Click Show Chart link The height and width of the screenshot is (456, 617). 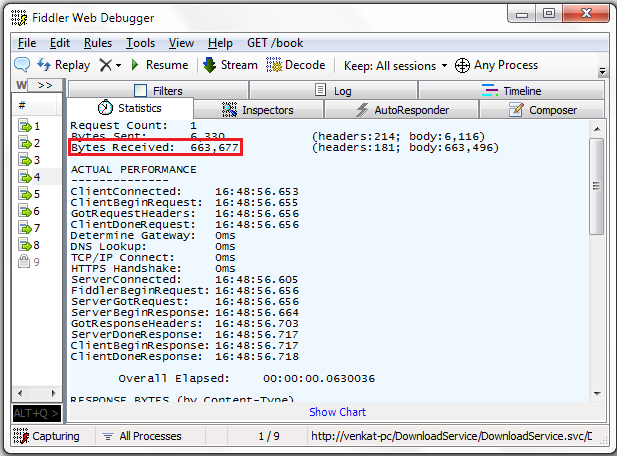pyautogui.click(x=337, y=412)
